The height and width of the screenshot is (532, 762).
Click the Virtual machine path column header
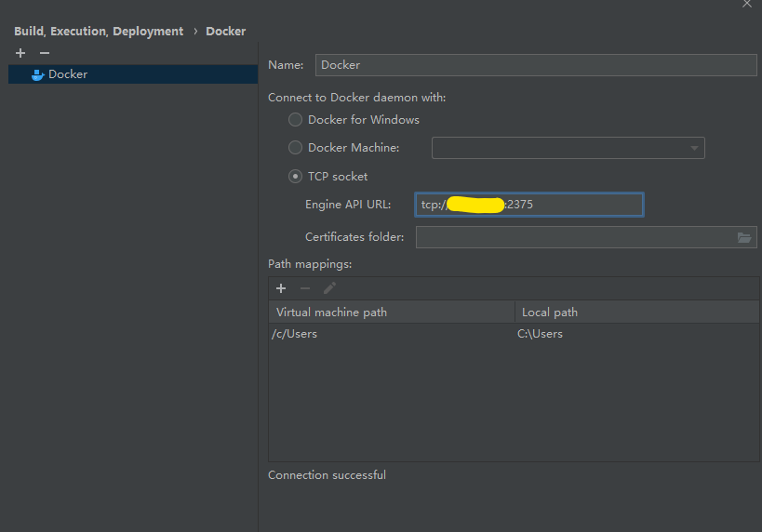[392, 312]
